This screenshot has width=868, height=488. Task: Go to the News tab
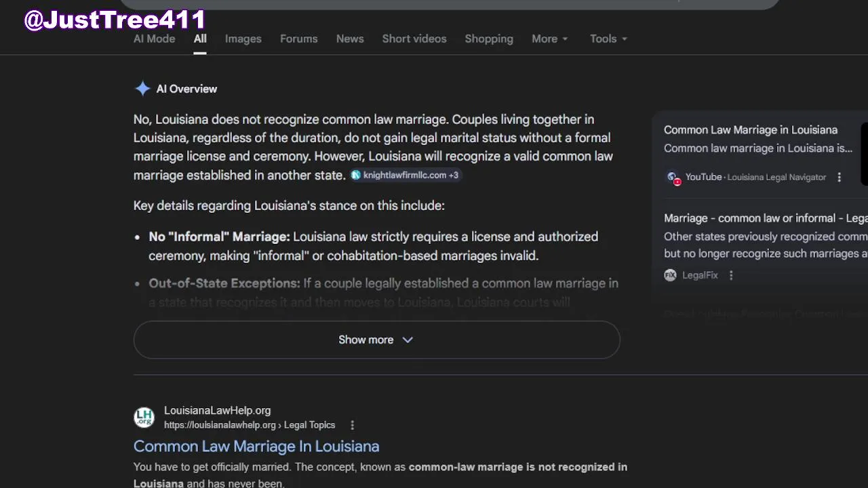pos(350,39)
